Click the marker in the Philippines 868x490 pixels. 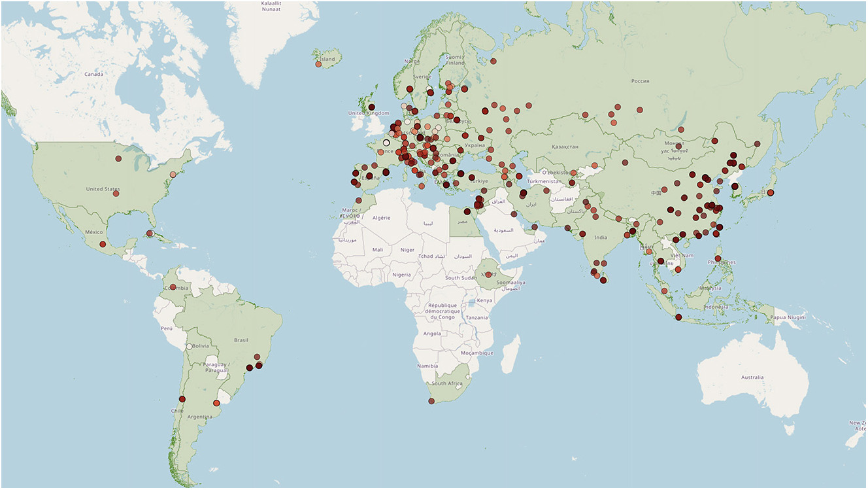click(x=718, y=258)
